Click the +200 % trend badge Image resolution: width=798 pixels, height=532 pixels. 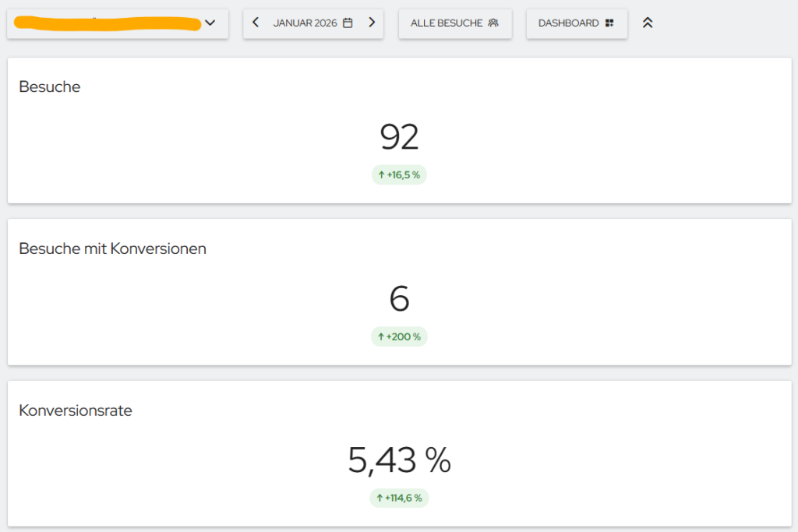[399, 336]
